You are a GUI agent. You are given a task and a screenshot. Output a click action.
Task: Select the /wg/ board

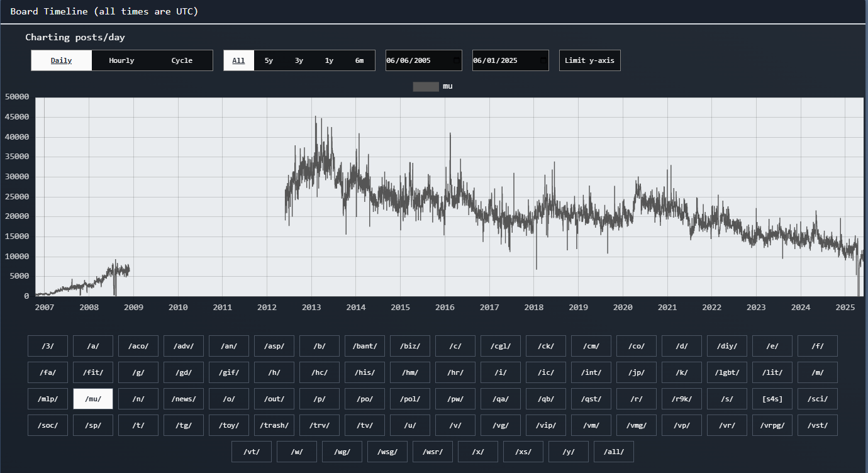tap(342, 452)
